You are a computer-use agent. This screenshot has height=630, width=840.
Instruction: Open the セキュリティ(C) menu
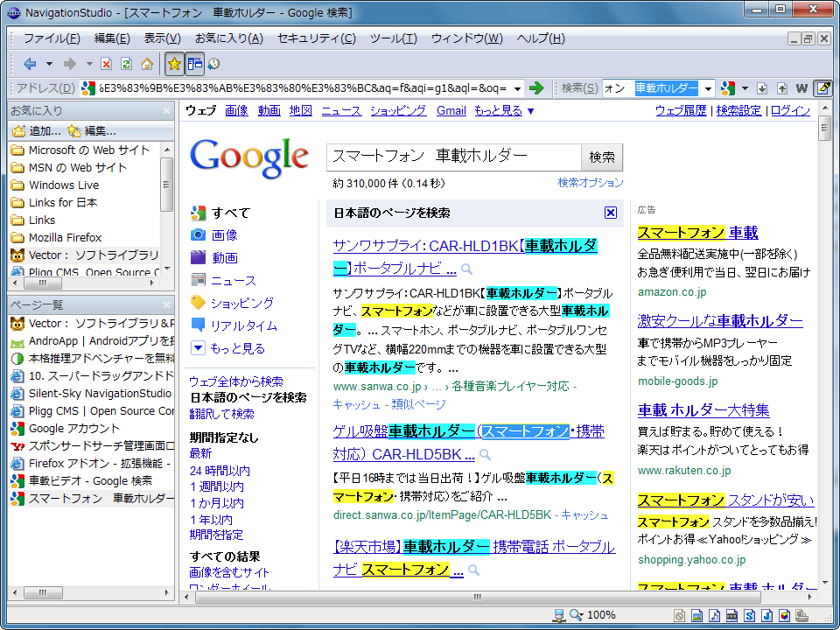coord(317,38)
